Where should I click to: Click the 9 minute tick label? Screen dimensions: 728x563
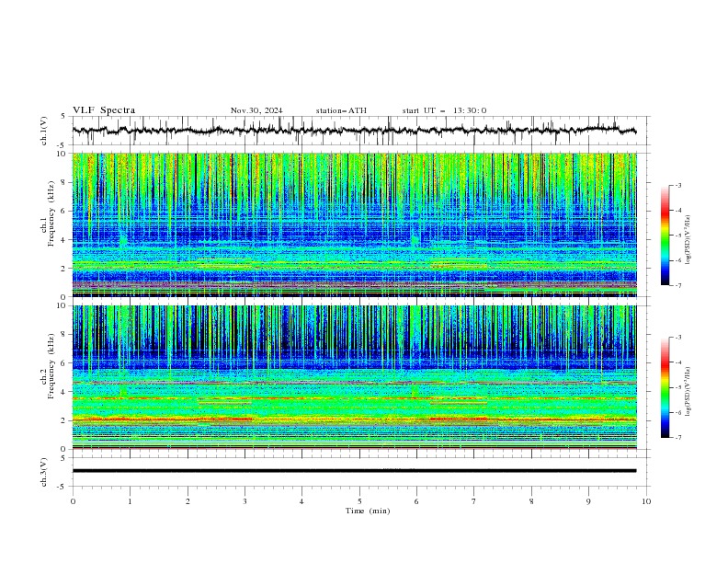(x=588, y=501)
